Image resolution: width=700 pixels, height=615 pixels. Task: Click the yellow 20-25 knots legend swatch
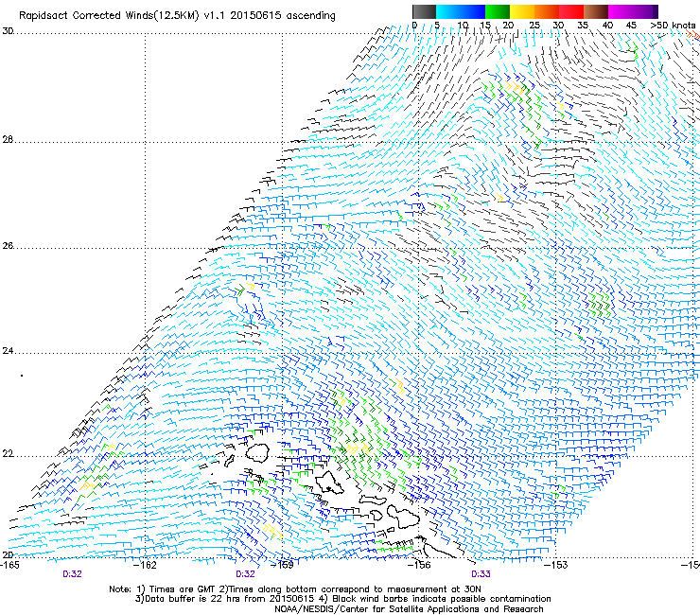point(522,11)
